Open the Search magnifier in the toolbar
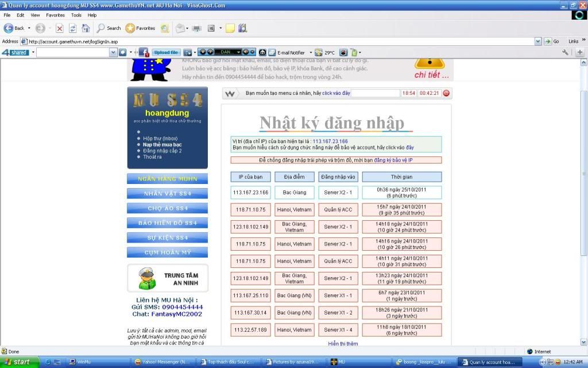 (x=100, y=28)
